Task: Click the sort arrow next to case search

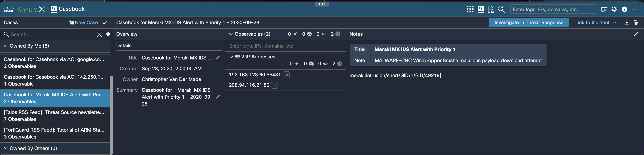Action: [x=108, y=34]
